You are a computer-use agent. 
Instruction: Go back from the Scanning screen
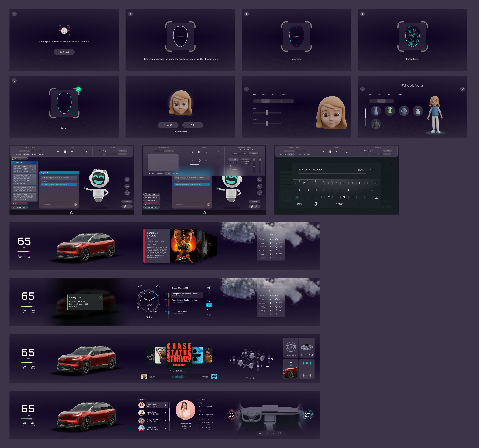246,14
